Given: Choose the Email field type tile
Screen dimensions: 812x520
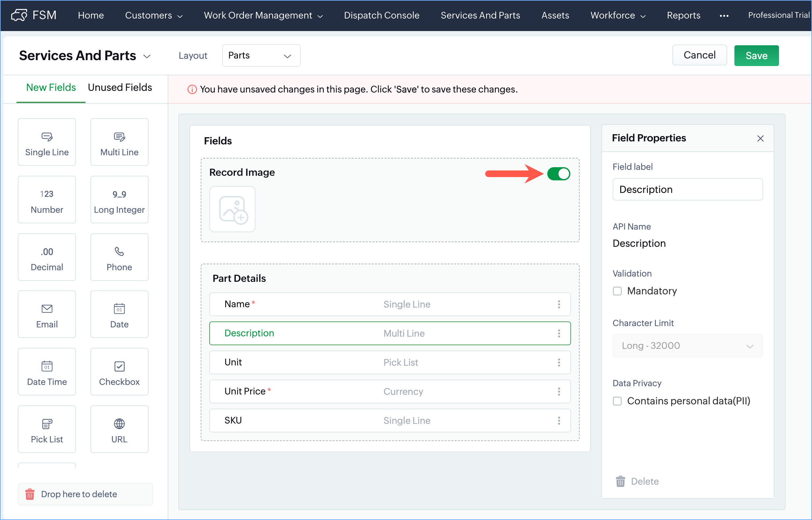Looking at the screenshot, I should (x=47, y=315).
